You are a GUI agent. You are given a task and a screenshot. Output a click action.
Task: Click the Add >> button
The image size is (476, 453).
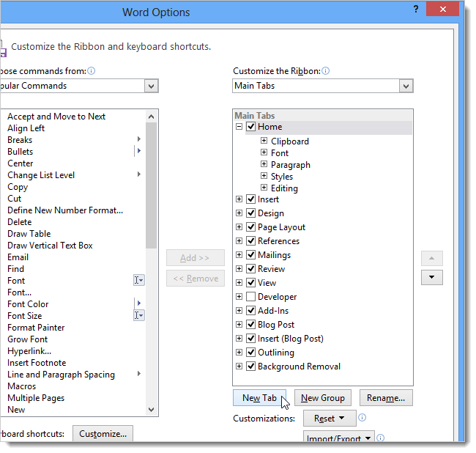coord(196,258)
